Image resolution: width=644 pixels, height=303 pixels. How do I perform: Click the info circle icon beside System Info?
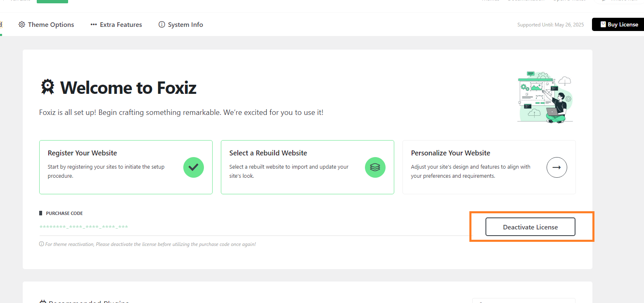(x=162, y=25)
